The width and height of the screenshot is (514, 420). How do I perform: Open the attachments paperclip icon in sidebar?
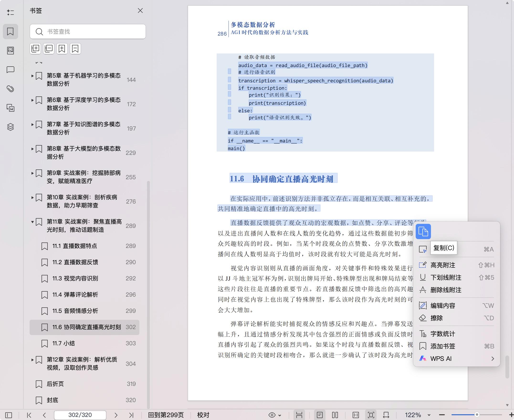point(10,89)
